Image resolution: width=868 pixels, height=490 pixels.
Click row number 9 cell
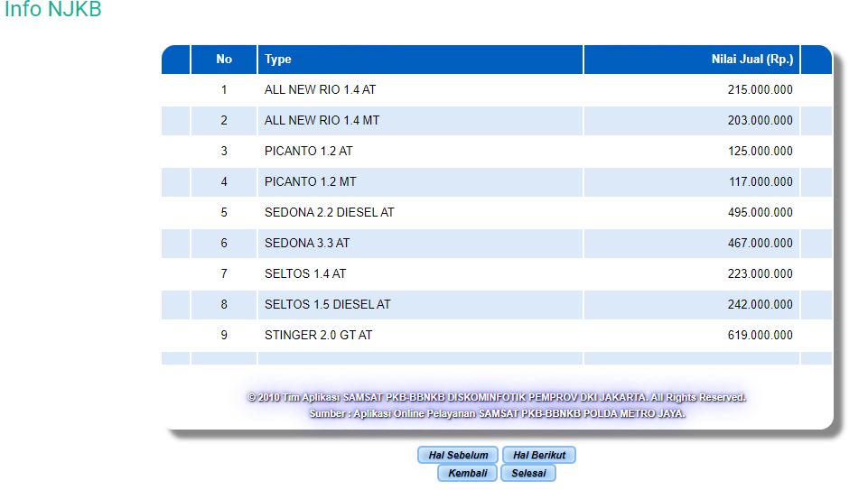coord(224,335)
